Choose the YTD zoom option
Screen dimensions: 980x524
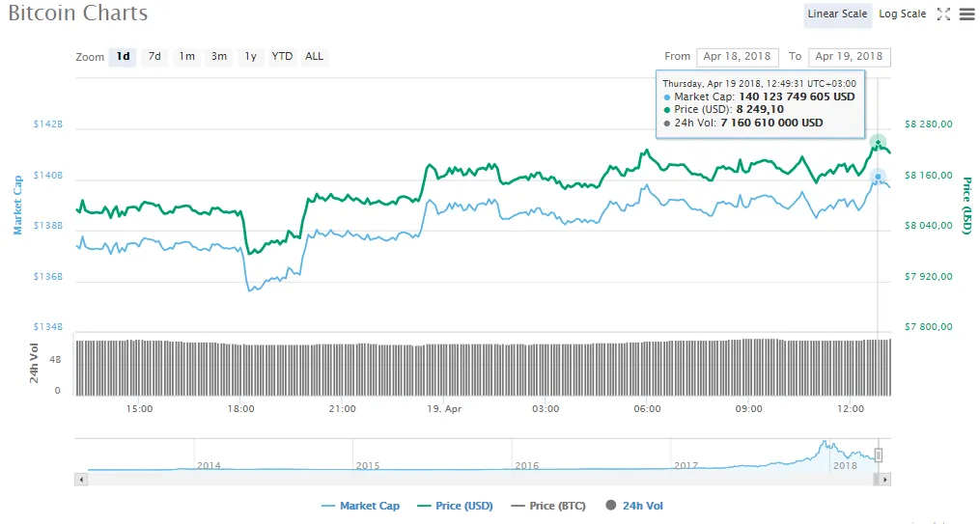point(282,57)
